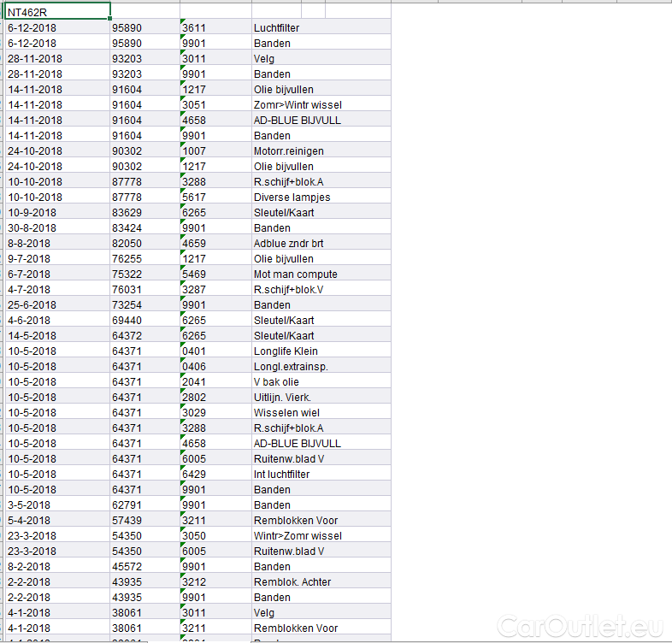Click the Mot man compute cell

pyautogui.click(x=295, y=274)
